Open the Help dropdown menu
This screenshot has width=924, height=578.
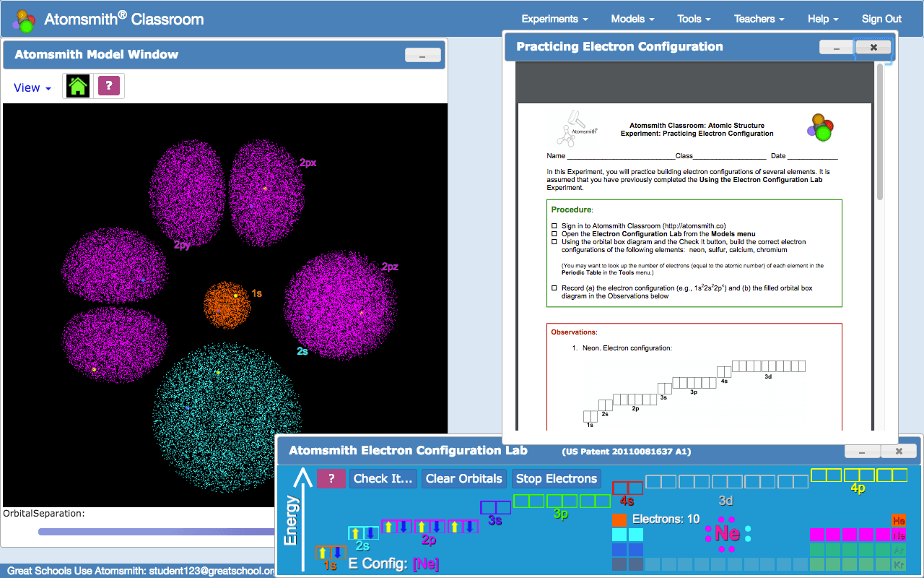point(823,19)
